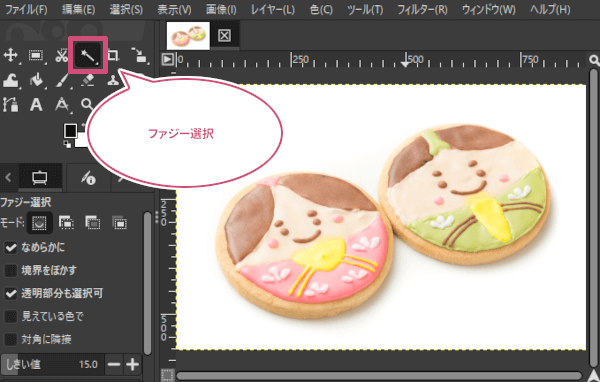Enable the 対角に隣接 diagonal neighbors checkbox
The width and height of the screenshot is (600, 382).
tap(11, 340)
